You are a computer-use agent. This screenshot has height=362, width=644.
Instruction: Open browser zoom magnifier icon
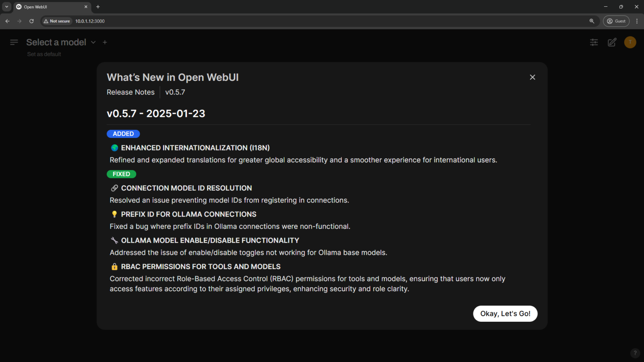coord(592,21)
